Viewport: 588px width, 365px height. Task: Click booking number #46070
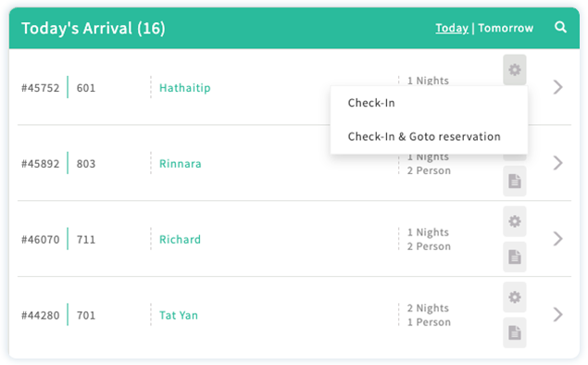(x=40, y=239)
